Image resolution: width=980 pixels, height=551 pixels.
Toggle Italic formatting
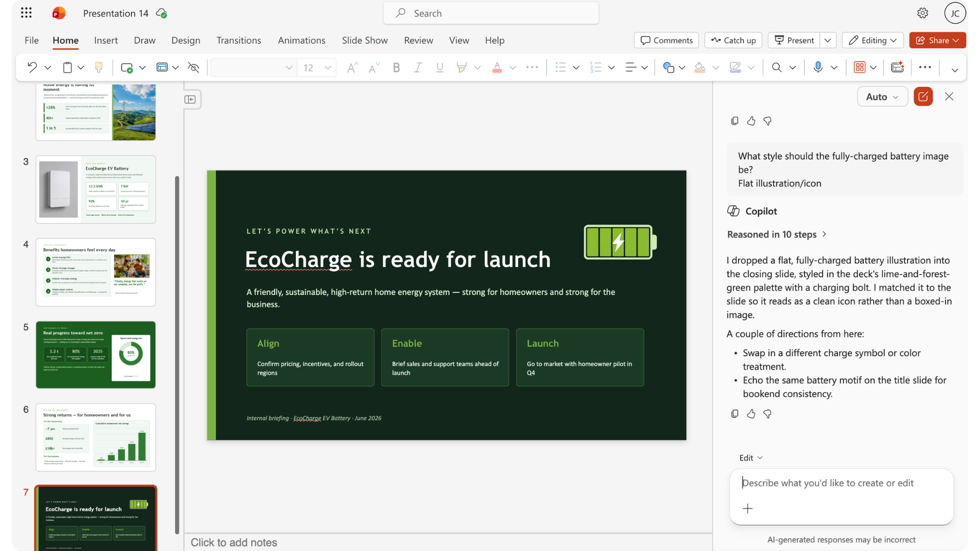pyautogui.click(x=418, y=67)
